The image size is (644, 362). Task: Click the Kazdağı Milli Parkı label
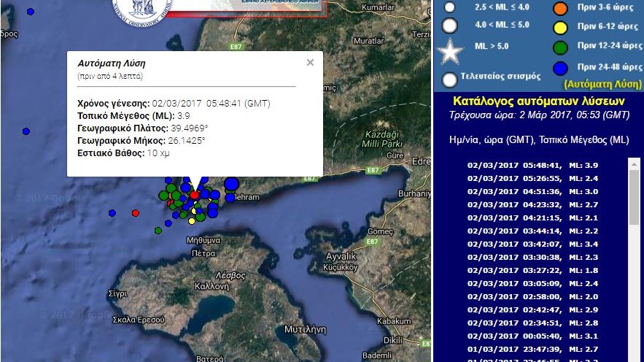(382, 139)
